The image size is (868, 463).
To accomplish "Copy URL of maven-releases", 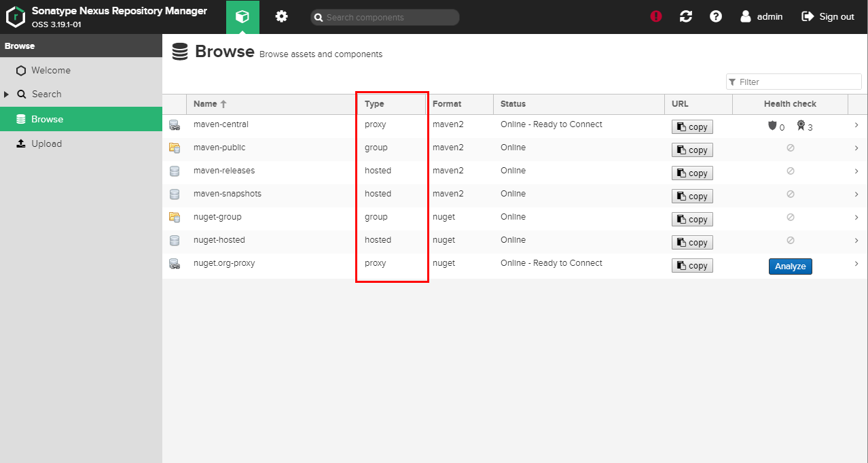I will pyautogui.click(x=692, y=173).
